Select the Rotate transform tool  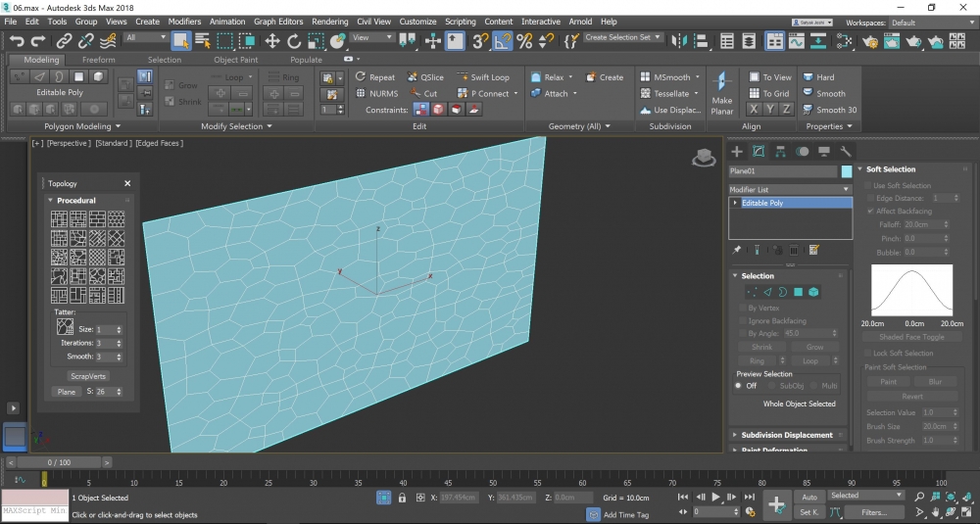point(294,40)
